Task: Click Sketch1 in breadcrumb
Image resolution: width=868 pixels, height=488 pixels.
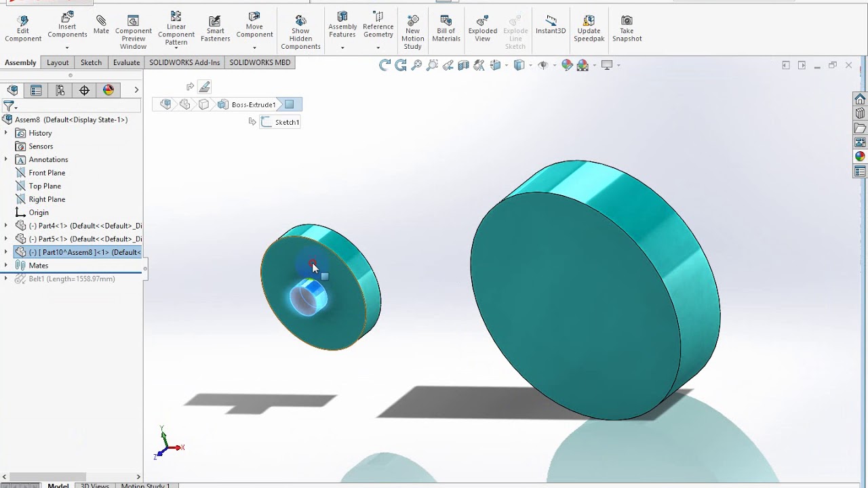Action: (281, 122)
